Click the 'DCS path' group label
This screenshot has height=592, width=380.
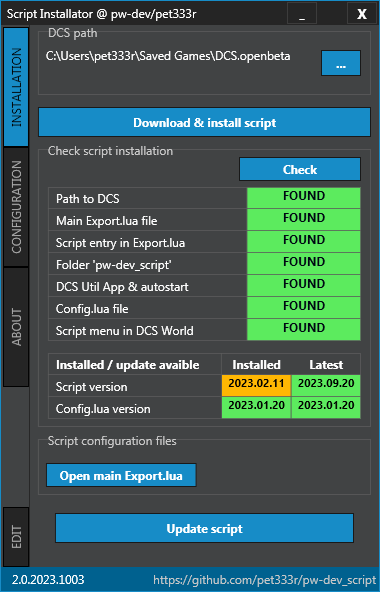(73, 33)
